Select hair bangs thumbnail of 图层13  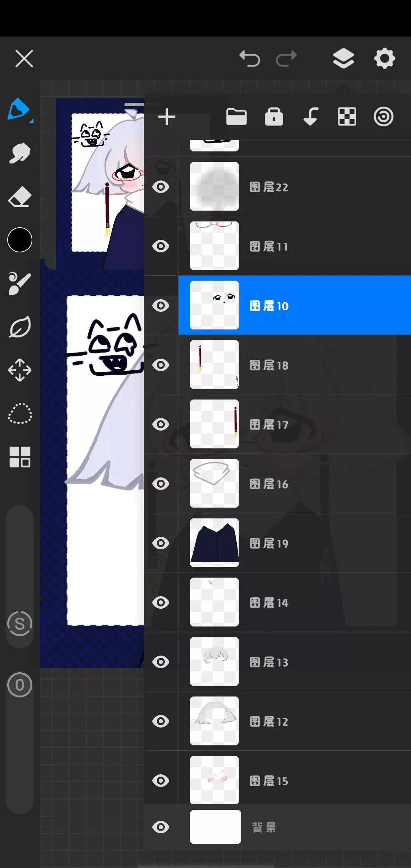(214, 662)
